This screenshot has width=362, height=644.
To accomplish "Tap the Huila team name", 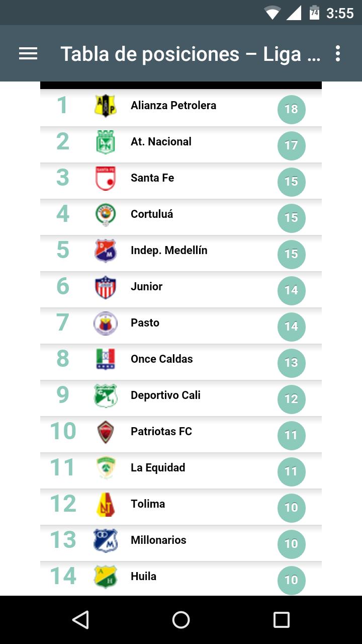I will (x=143, y=577).
